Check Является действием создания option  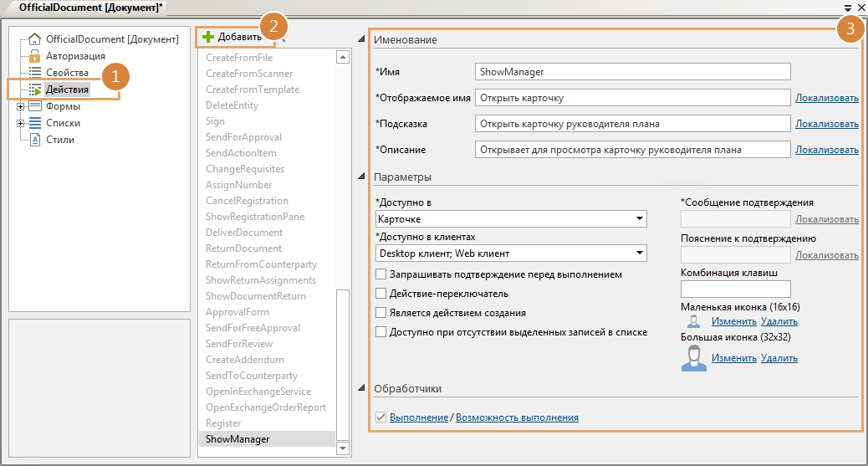pos(381,313)
